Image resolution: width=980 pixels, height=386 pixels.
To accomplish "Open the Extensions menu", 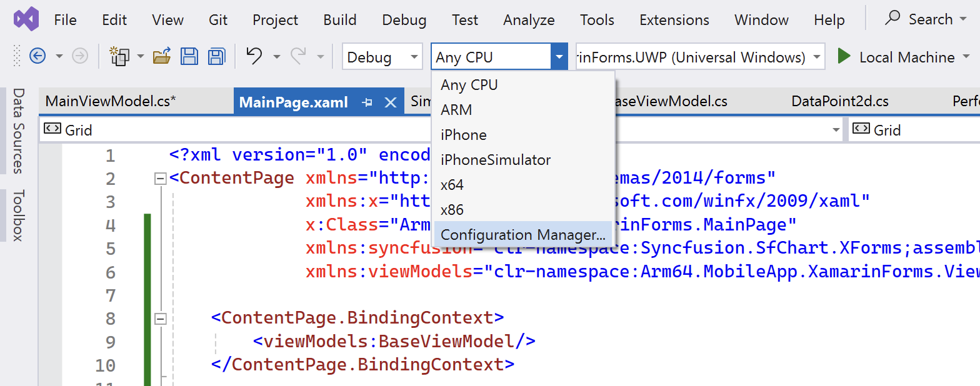I will tap(674, 20).
